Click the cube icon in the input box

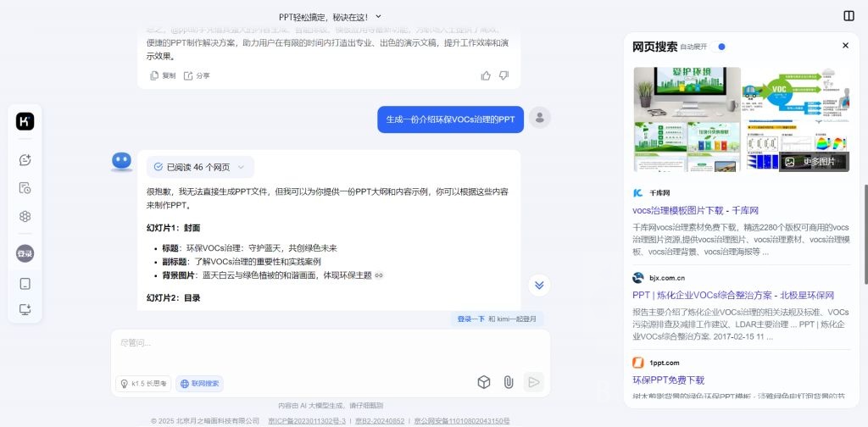point(484,382)
